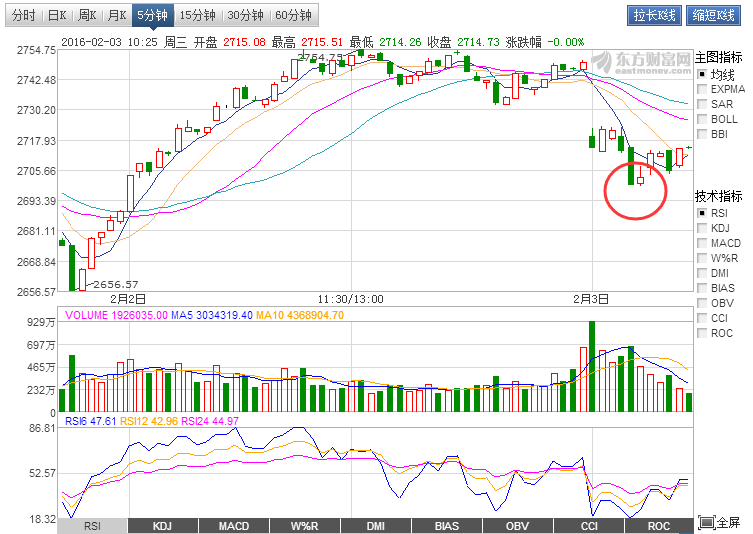The height and width of the screenshot is (534, 753).
Task: Select the 15分钟 period tab
Action: point(197,15)
